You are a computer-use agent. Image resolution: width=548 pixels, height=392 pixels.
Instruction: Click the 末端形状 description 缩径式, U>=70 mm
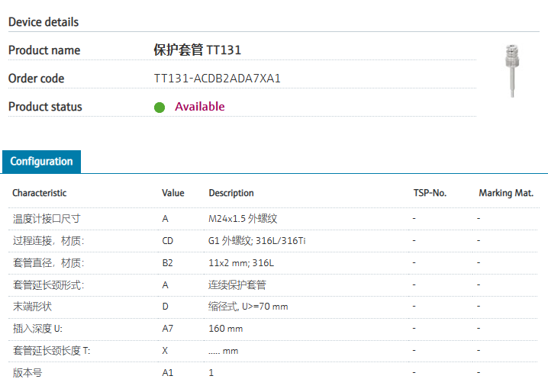click(x=248, y=307)
